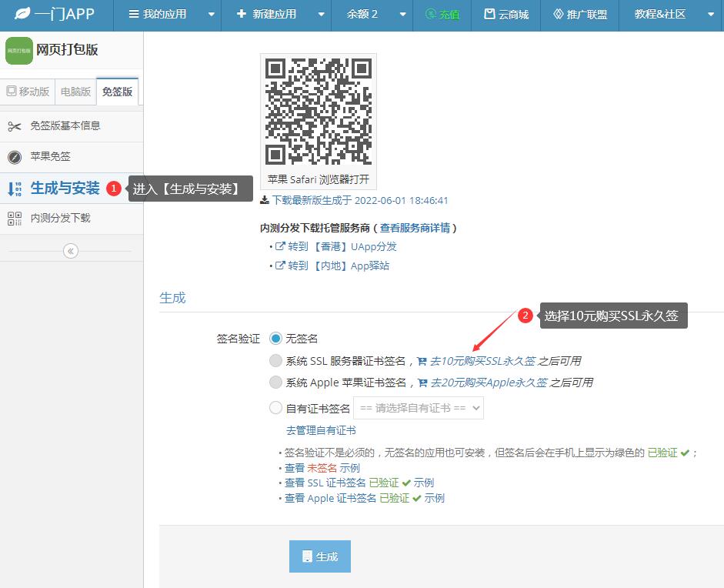Screen dimensions: 724x588
Task: Open 免签版基本信息 in sidebar
Action: [x=72, y=126]
